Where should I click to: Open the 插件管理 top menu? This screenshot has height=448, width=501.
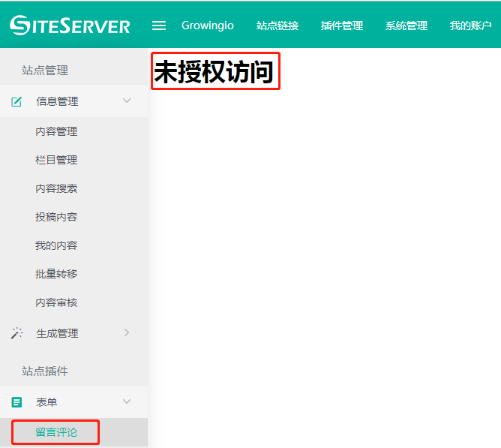point(342,26)
